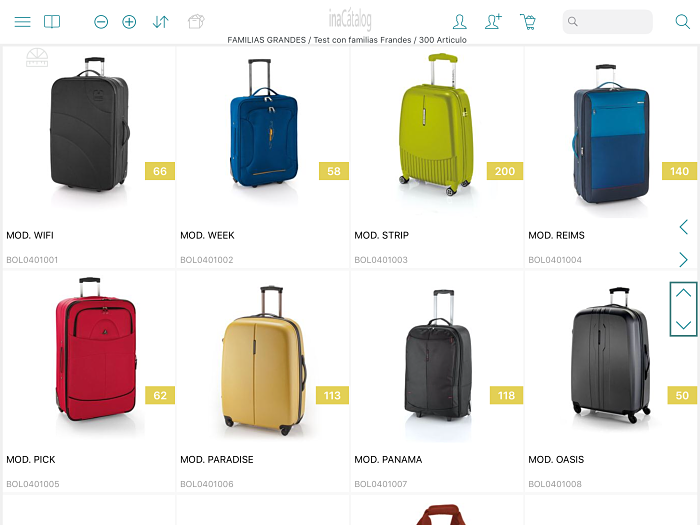Open the MOD. STRIP green suitcase thumbnail
The height and width of the screenshot is (525, 700).
tap(436, 125)
